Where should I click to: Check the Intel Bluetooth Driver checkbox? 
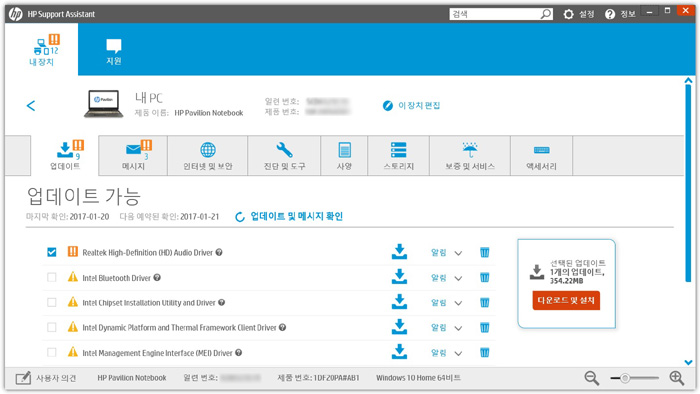click(52, 278)
